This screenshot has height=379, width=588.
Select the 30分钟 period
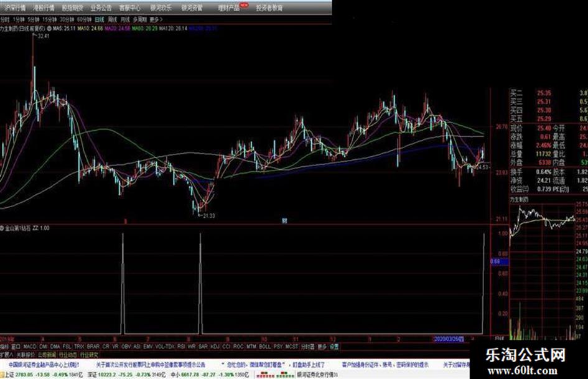[67, 19]
